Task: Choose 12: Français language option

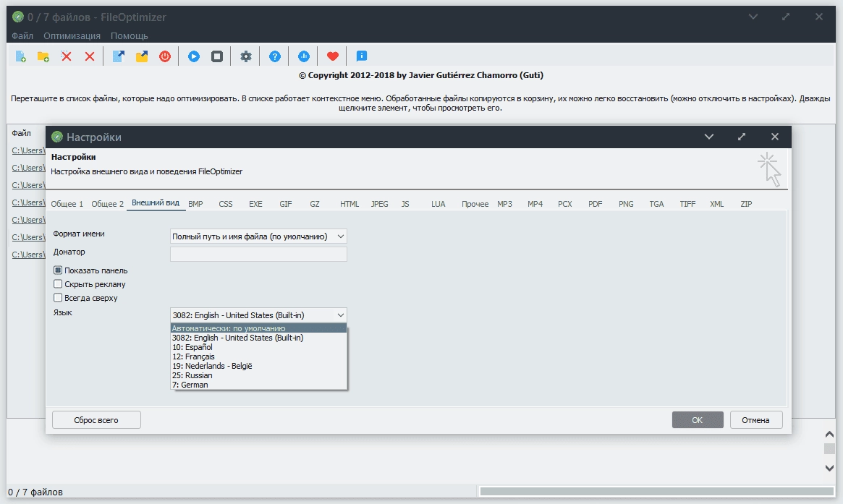Action: pyautogui.click(x=258, y=356)
